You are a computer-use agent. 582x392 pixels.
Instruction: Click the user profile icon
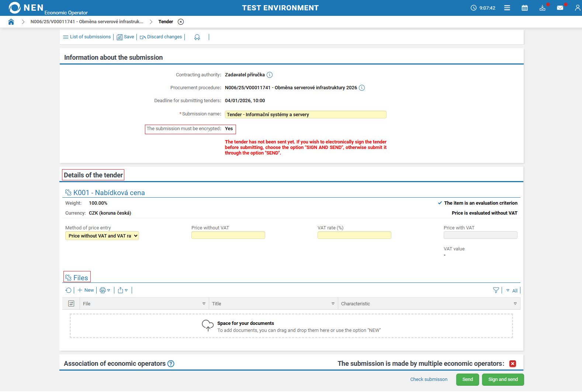pyautogui.click(x=577, y=8)
